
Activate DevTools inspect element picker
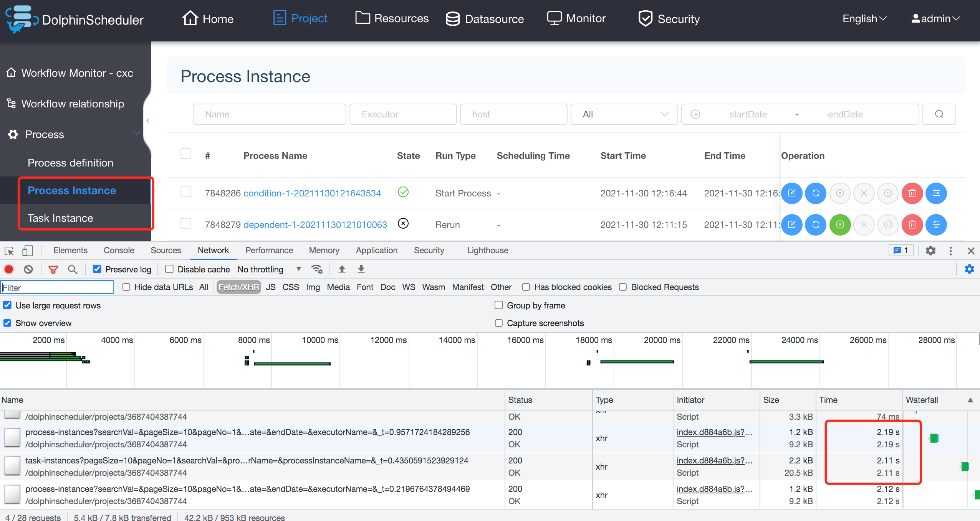pos(9,251)
